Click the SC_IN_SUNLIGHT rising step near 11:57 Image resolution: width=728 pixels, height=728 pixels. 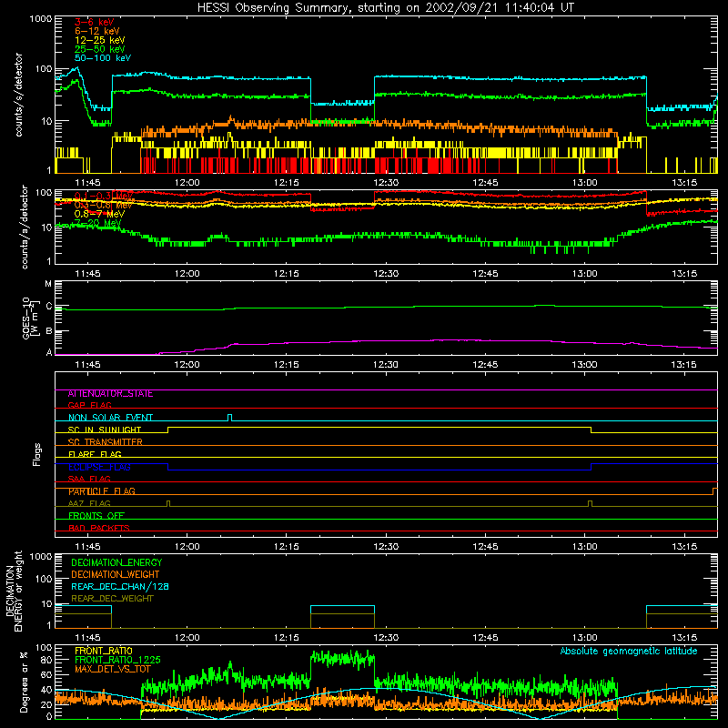coord(168,430)
